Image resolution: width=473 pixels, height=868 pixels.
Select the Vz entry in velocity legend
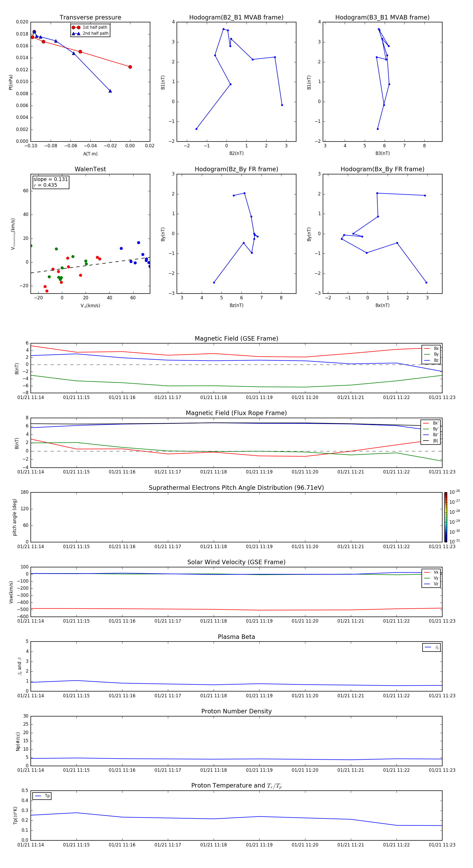coord(431,584)
